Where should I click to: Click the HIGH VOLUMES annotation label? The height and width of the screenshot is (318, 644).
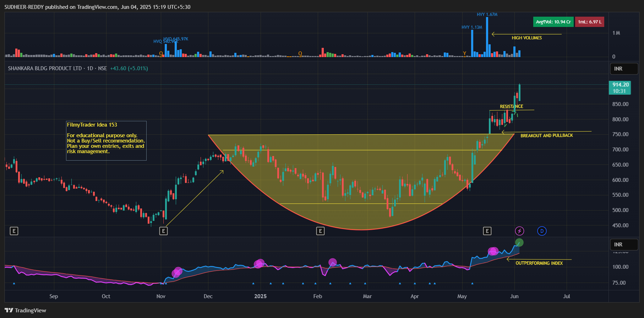click(x=526, y=38)
